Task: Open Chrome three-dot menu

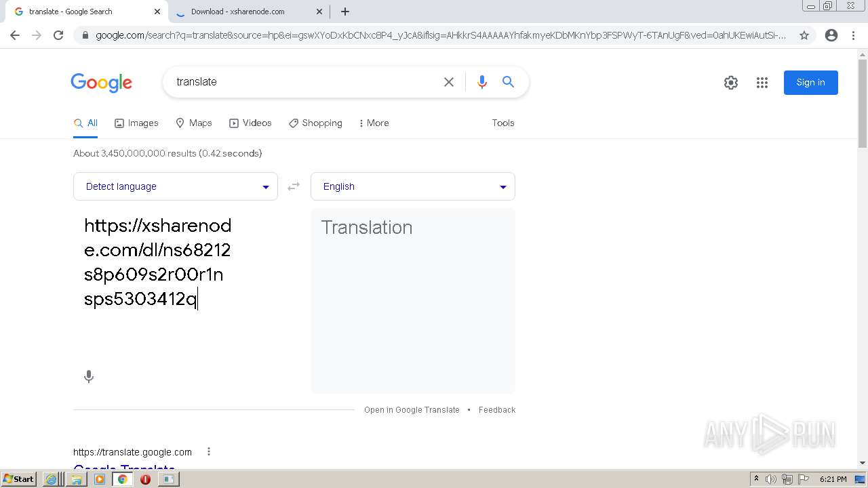Action: 853,35
